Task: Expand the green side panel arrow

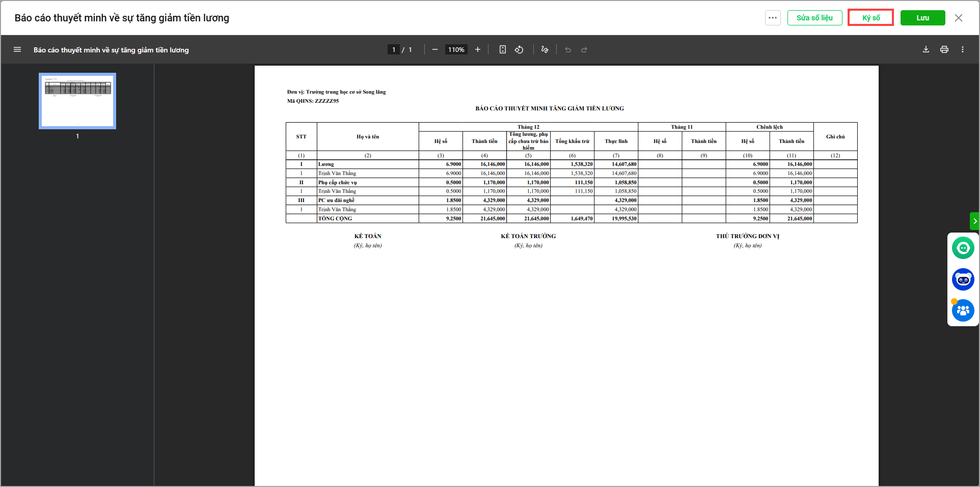Action: pos(974,221)
